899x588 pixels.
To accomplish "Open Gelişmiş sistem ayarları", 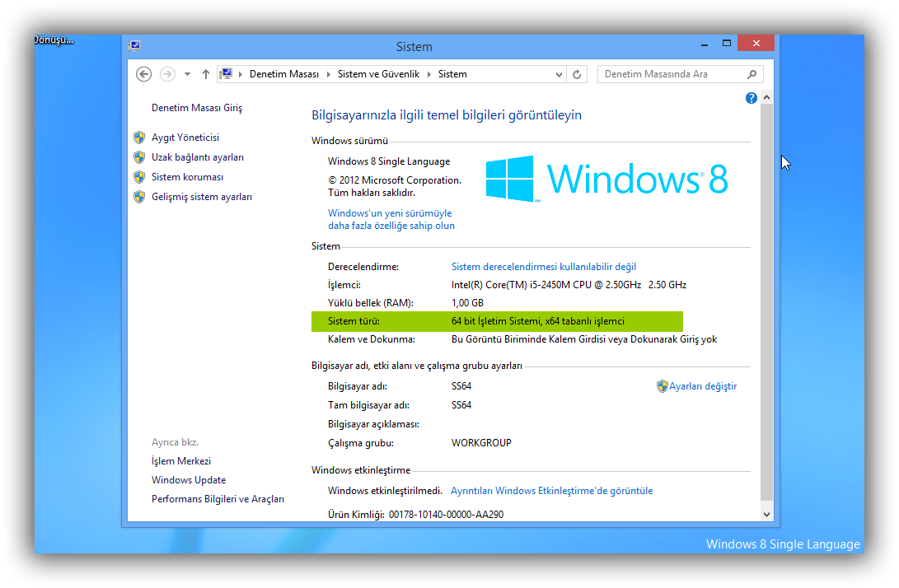I will pos(202,197).
